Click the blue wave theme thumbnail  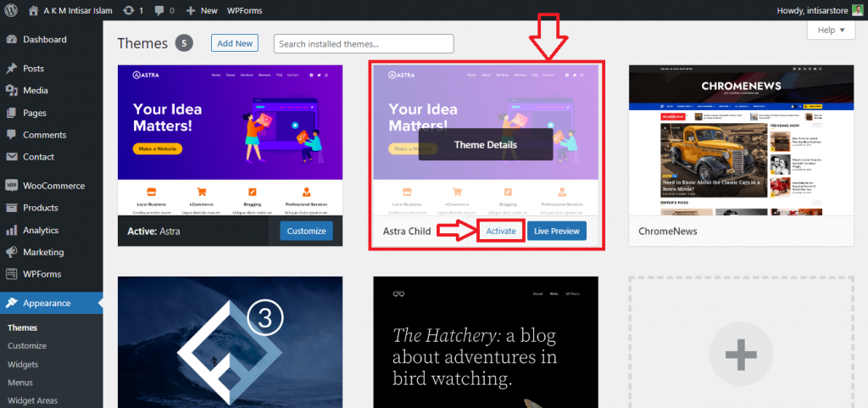tap(231, 342)
